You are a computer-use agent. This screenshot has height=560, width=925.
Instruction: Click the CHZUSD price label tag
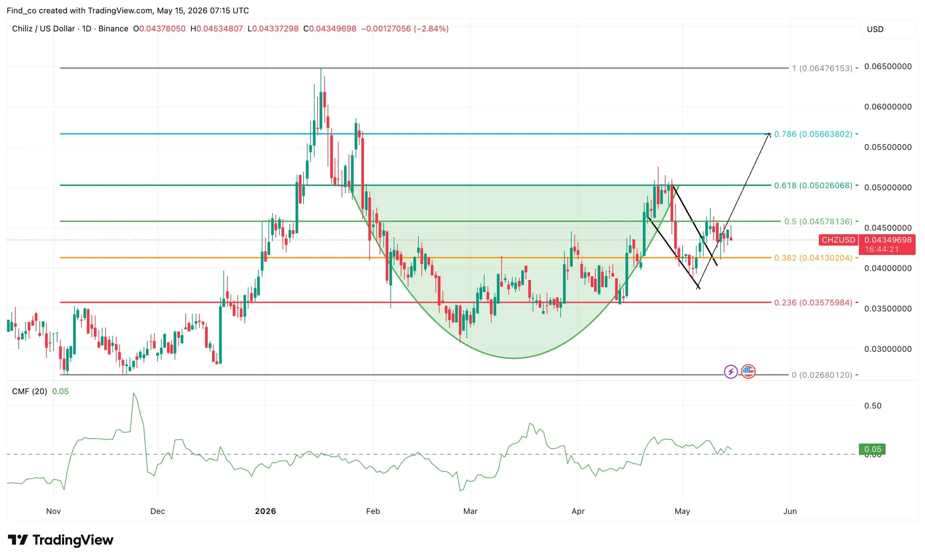(838, 240)
